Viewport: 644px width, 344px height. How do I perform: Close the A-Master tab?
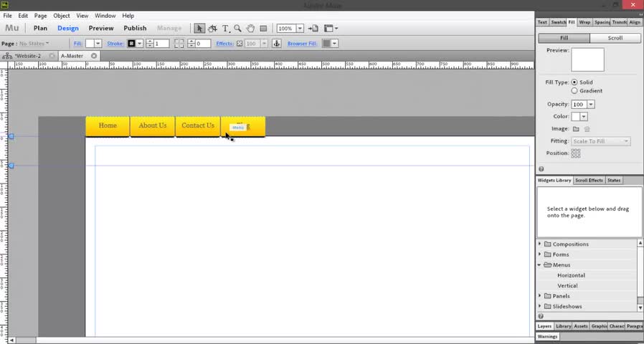94,56
